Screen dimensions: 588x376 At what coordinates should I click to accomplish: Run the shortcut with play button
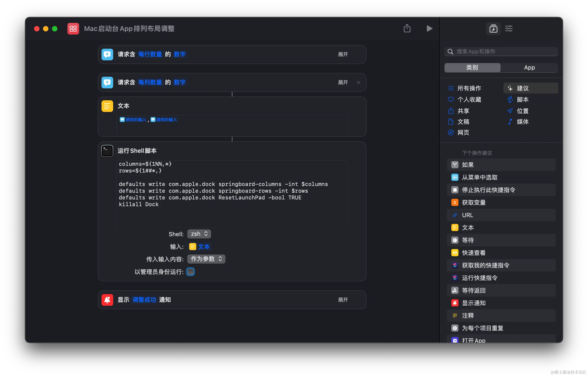click(429, 28)
